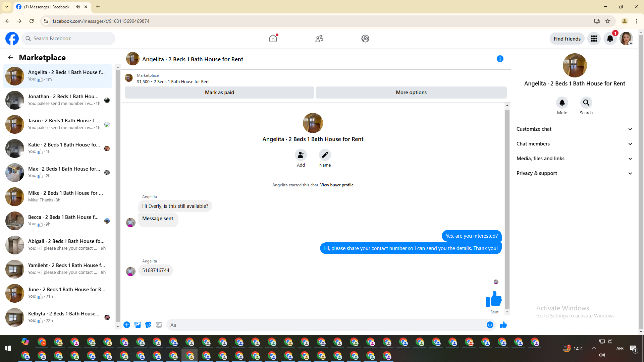Click the Search Facebook field
This screenshot has width=644, height=362.
[x=68, y=39]
